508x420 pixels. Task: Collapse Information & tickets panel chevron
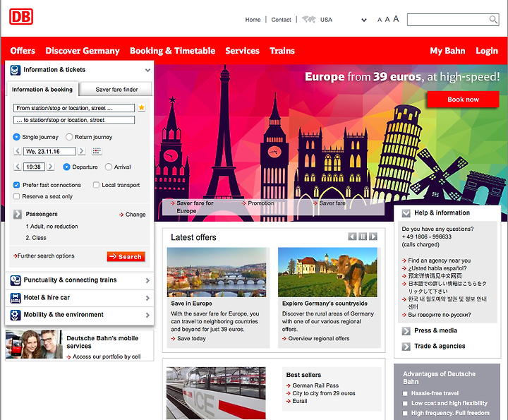click(147, 70)
